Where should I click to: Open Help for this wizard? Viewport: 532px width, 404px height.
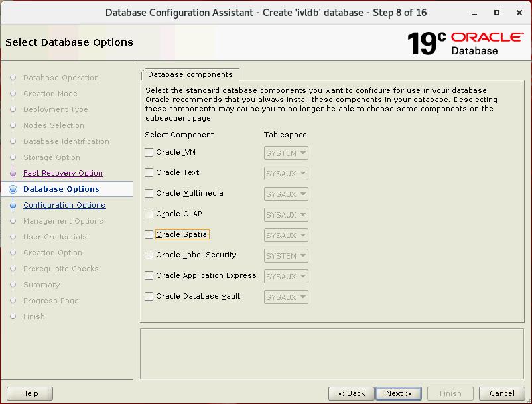click(x=30, y=393)
